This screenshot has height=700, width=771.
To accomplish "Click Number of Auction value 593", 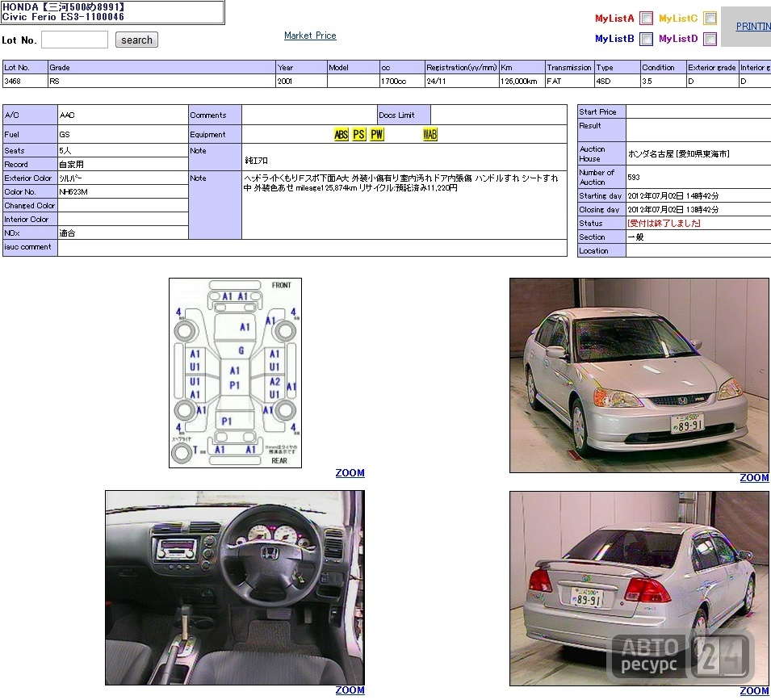I will pyautogui.click(x=633, y=177).
